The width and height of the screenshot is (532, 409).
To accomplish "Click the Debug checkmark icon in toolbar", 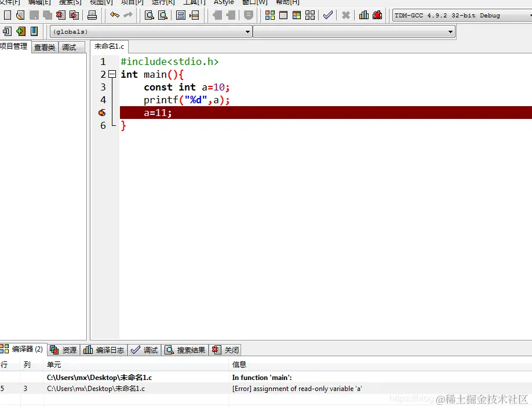I will [328, 15].
